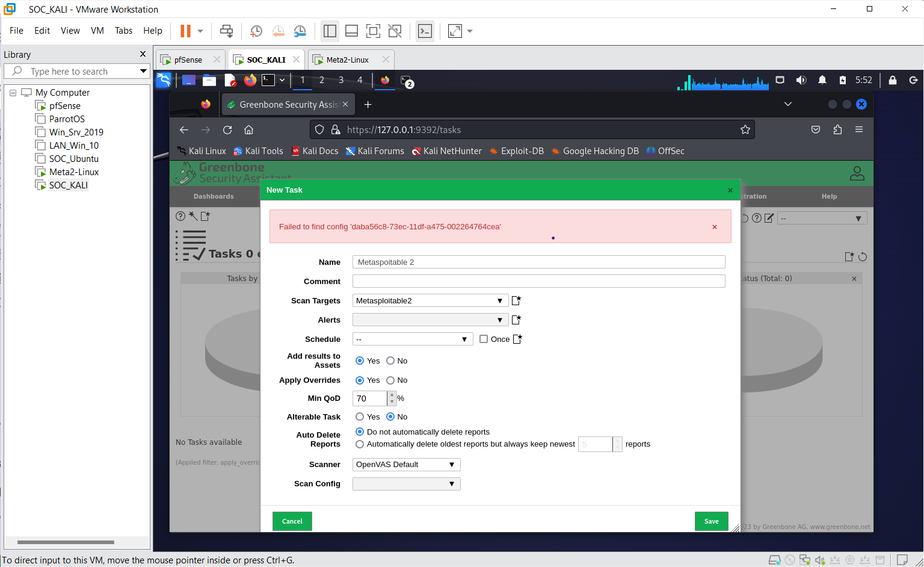Cancel the New Task dialog
The image size is (924, 567).
click(x=292, y=521)
